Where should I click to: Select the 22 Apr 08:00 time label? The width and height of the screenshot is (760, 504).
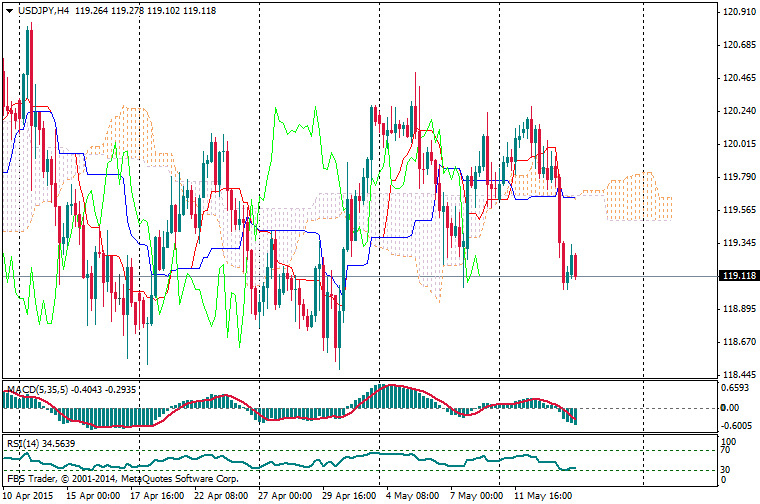point(221,496)
